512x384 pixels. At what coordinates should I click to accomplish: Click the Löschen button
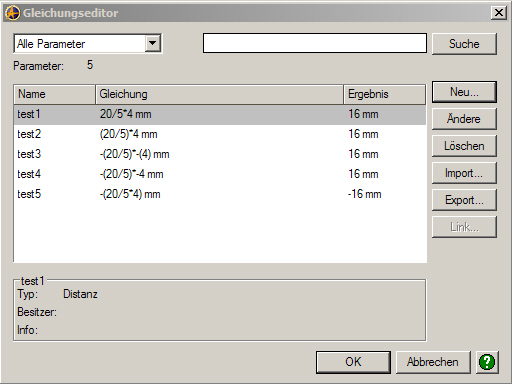464,146
